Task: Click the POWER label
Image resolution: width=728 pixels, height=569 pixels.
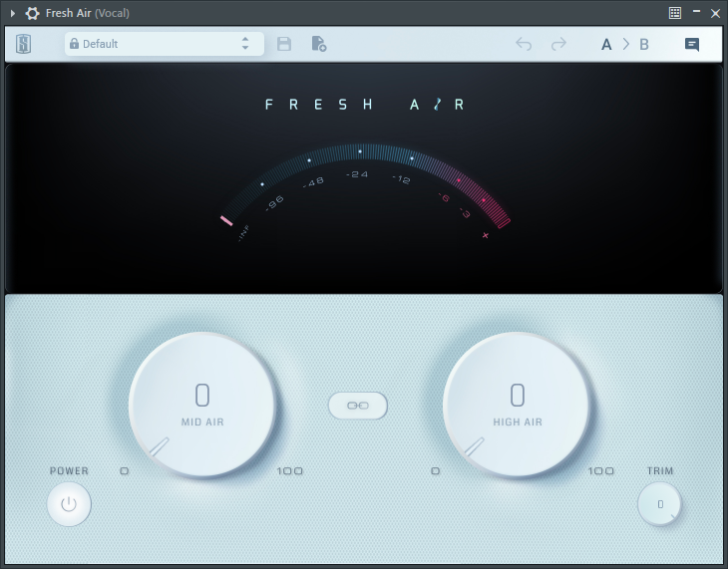Action: pyautogui.click(x=69, y=471)
